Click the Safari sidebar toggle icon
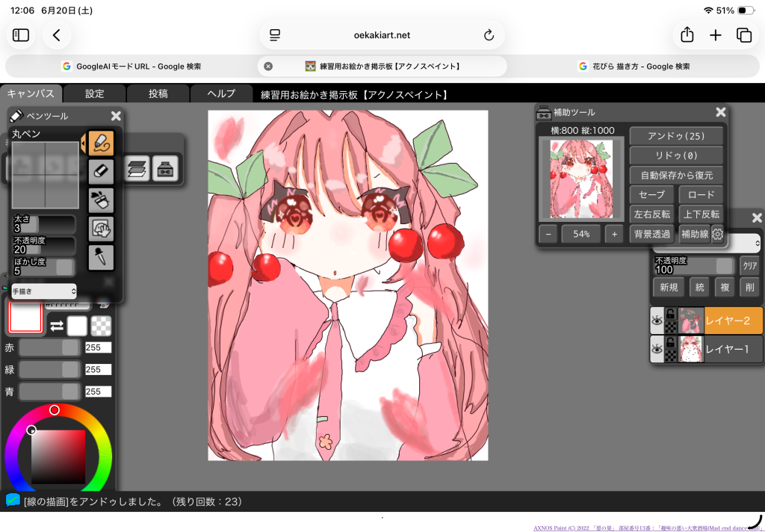Screen dimensions: 765x532 click(20, 35)
